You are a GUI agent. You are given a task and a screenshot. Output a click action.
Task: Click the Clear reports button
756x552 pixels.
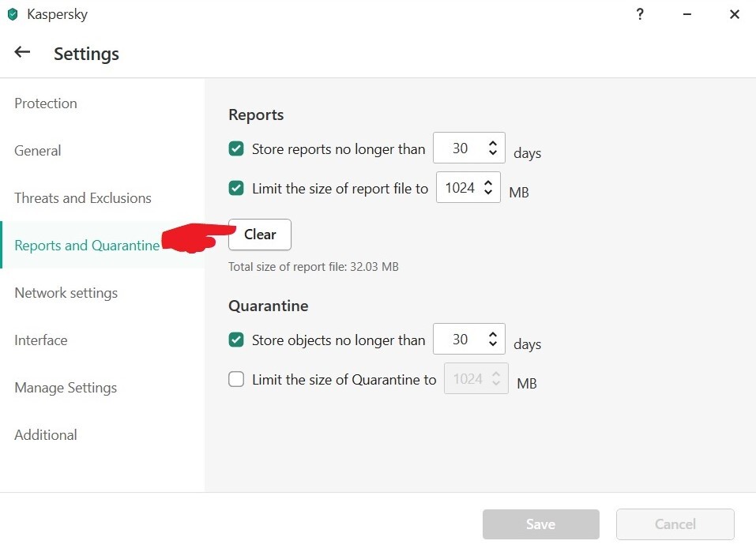(260, 235)
